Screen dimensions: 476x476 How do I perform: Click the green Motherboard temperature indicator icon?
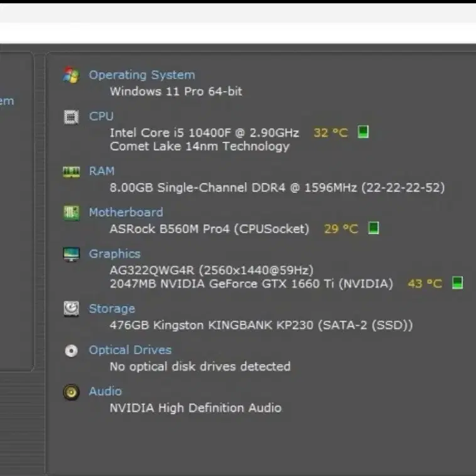[374, 228]
